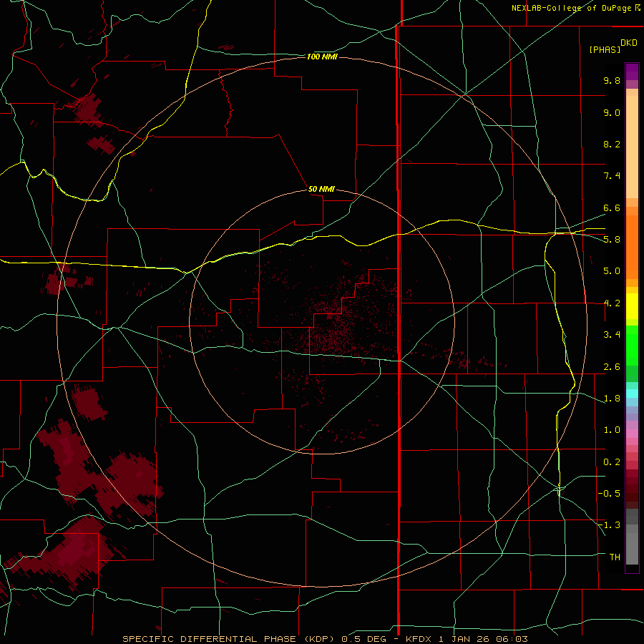Image resolution: width=644 pixels, height=644 pixels.
Task: Pick the yellow color scale segment
Action: [632, 306]
